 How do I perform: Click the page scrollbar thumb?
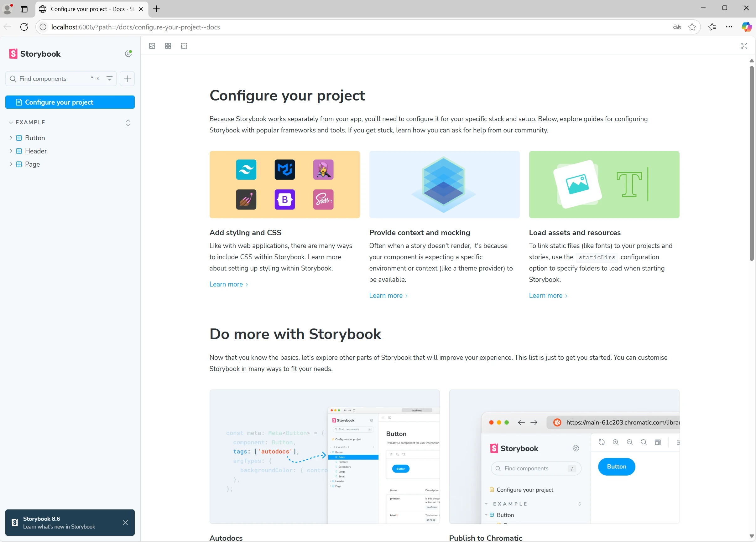pyautogui.click(x=751, y=163)
